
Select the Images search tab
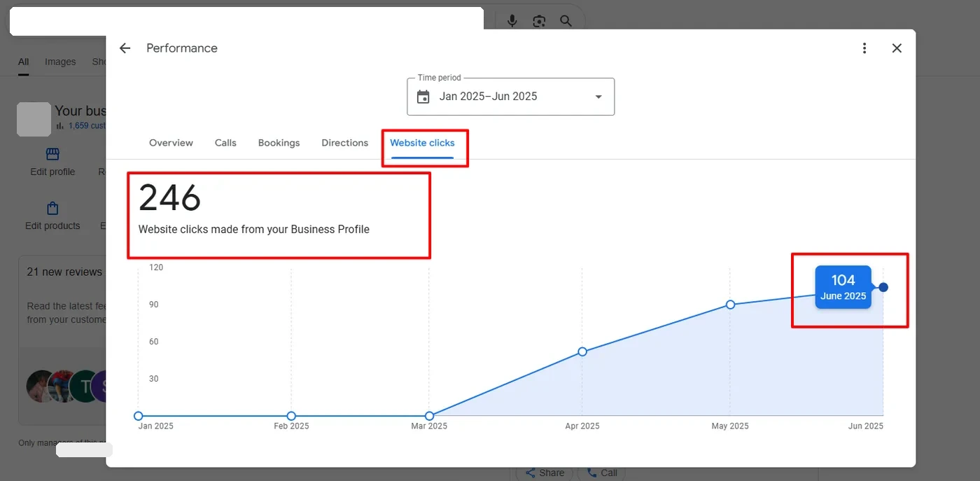[x=60, y=62]
